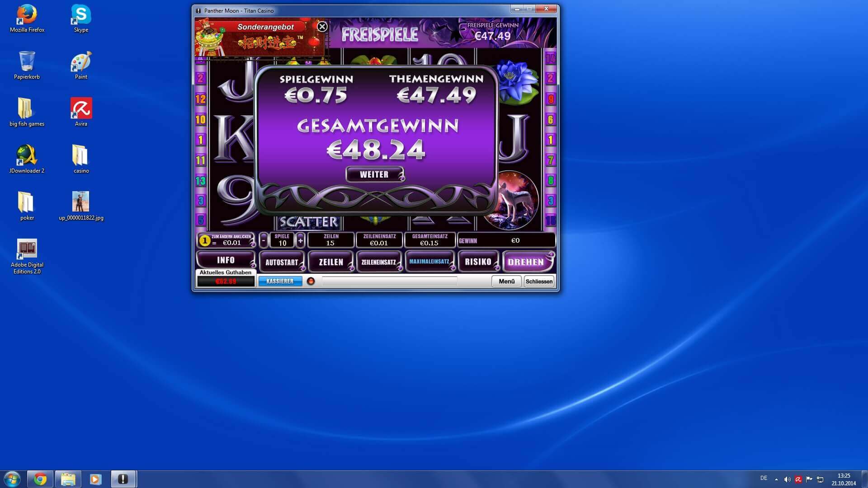The image size is (868, 488).
Task: Open Chrome from the taskbar
Action: click(x=40, y=479)
